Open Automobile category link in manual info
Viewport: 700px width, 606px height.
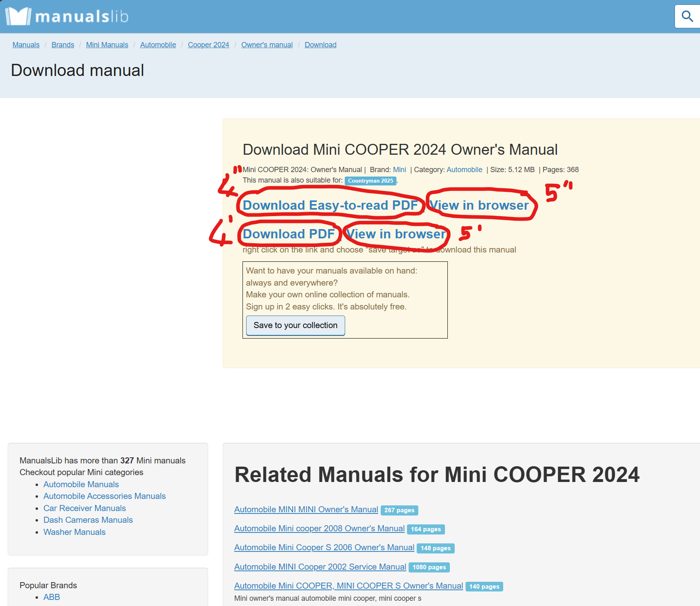pos(464,170)
